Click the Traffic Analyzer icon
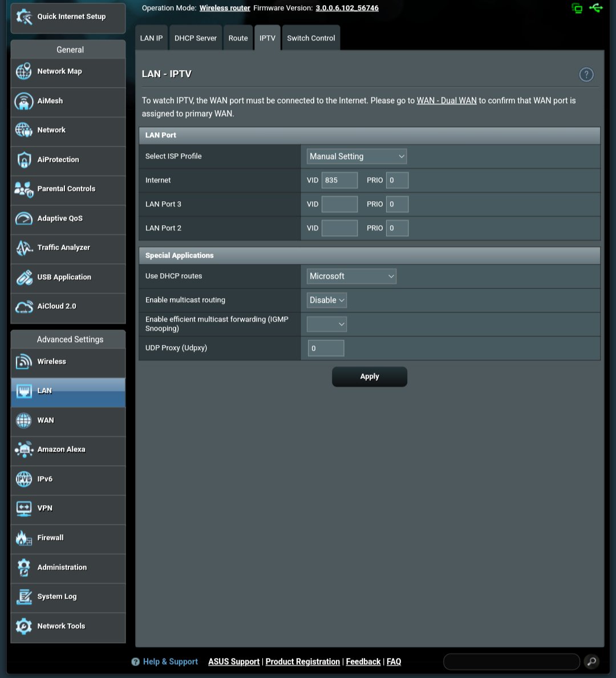Viewport: 616px width, 678px height. tap(24, 248)
